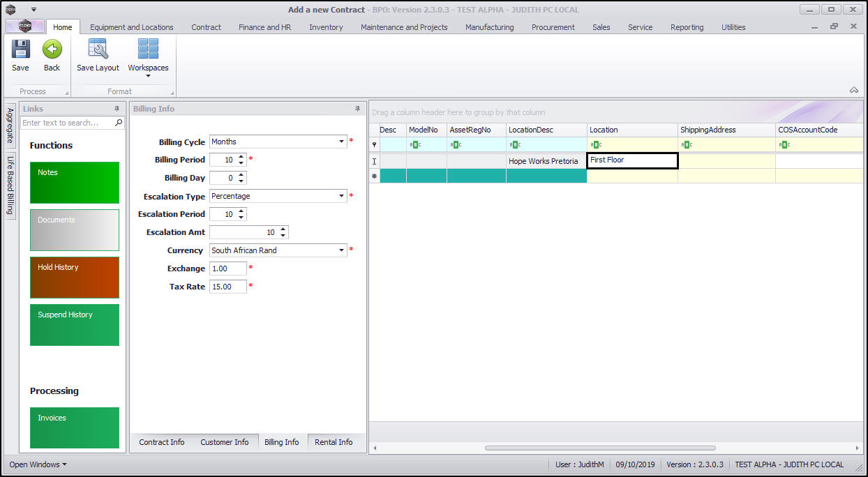Open the Finance and HR ribbon tab
868x477 pixels.
pyautogui.click(x=265, y=27)
